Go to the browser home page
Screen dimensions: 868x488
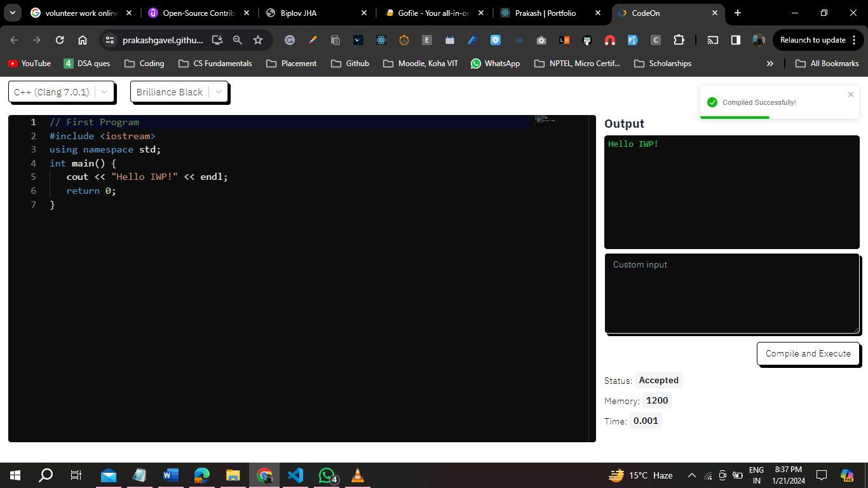point(83,40)
